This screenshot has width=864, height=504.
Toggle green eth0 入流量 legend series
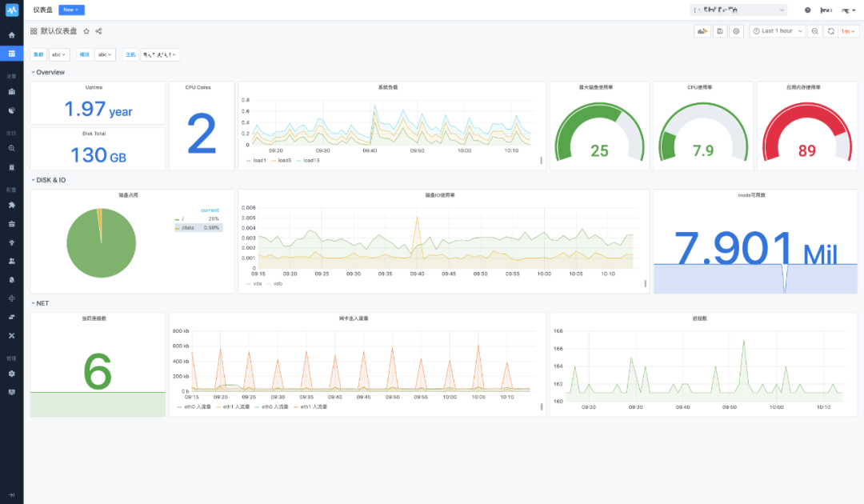(x=194, y=406)
